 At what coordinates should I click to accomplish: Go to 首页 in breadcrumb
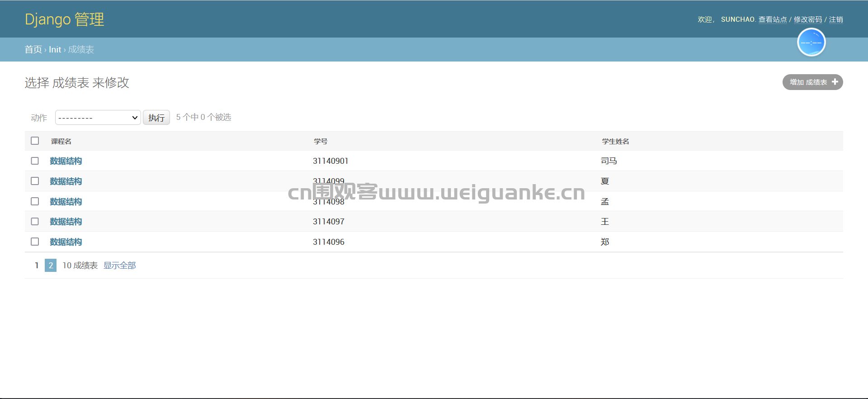click(x=33, y=50)
